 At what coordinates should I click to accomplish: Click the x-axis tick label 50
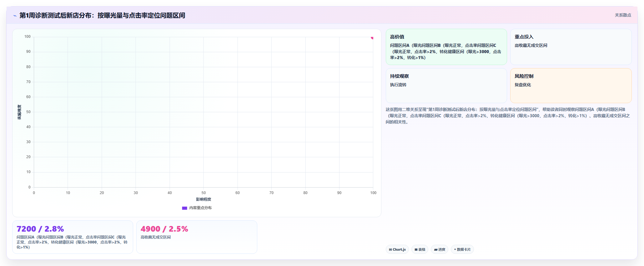pos(204,193)
